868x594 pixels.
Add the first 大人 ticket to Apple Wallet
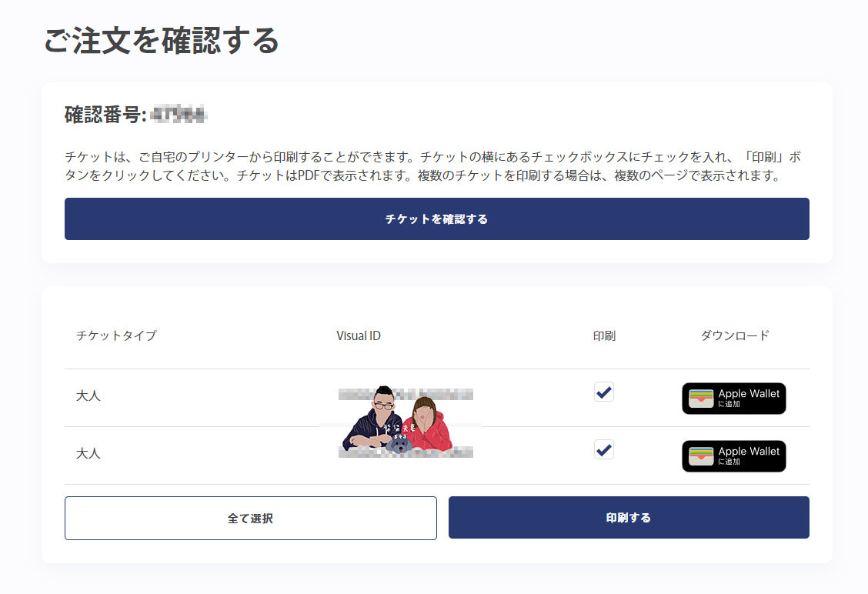click(733, 398)
